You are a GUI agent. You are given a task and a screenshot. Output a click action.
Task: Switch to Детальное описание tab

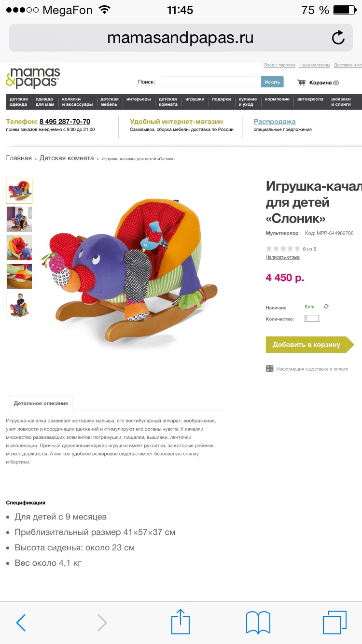(x=41, y=403)
